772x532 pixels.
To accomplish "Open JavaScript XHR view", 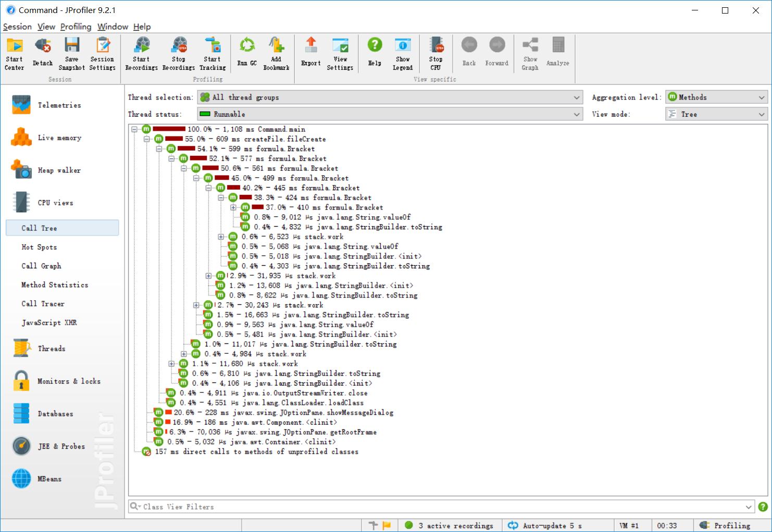I will pos(49,323).
